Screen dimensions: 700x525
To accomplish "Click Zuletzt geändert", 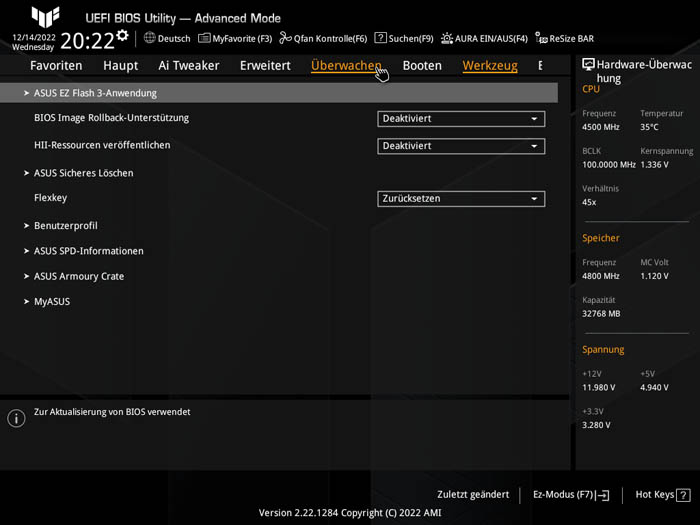I will [x=473, y=495].
